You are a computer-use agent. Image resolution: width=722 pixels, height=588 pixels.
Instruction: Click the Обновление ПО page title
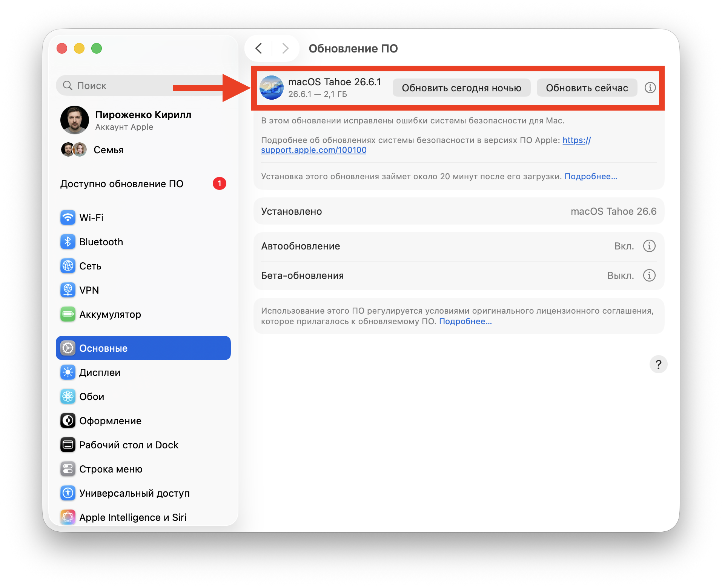pos(353,49)
